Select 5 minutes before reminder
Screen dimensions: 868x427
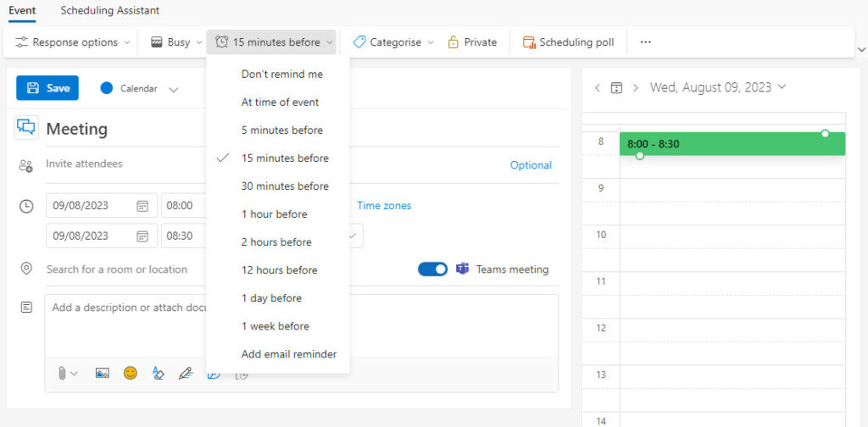(x=278, y=130)
